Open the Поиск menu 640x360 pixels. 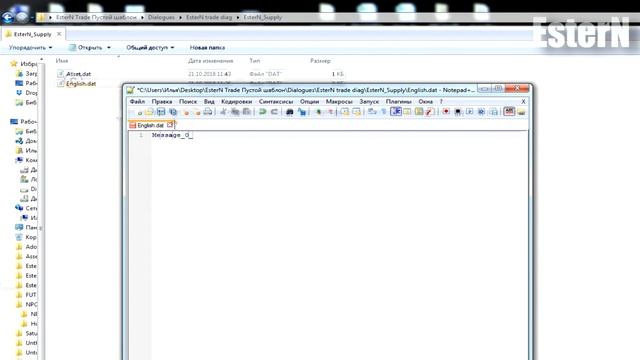[188, 101]
